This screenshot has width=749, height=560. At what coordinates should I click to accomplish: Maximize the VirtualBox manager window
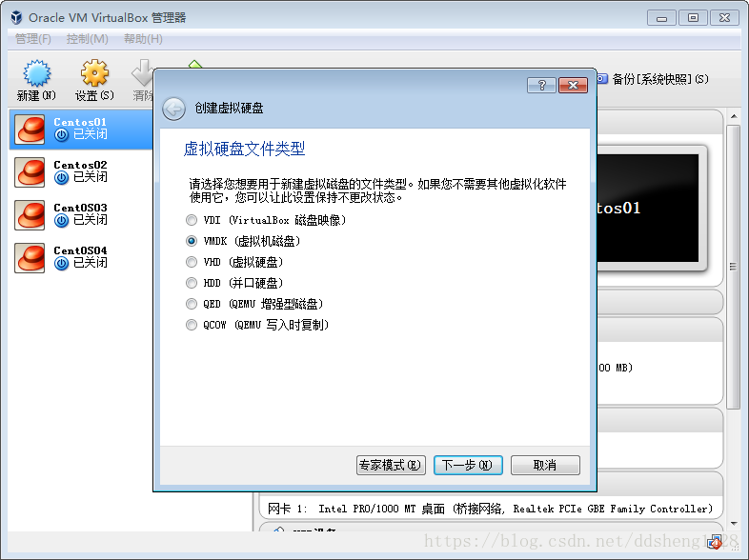click(x=693, y=18)
